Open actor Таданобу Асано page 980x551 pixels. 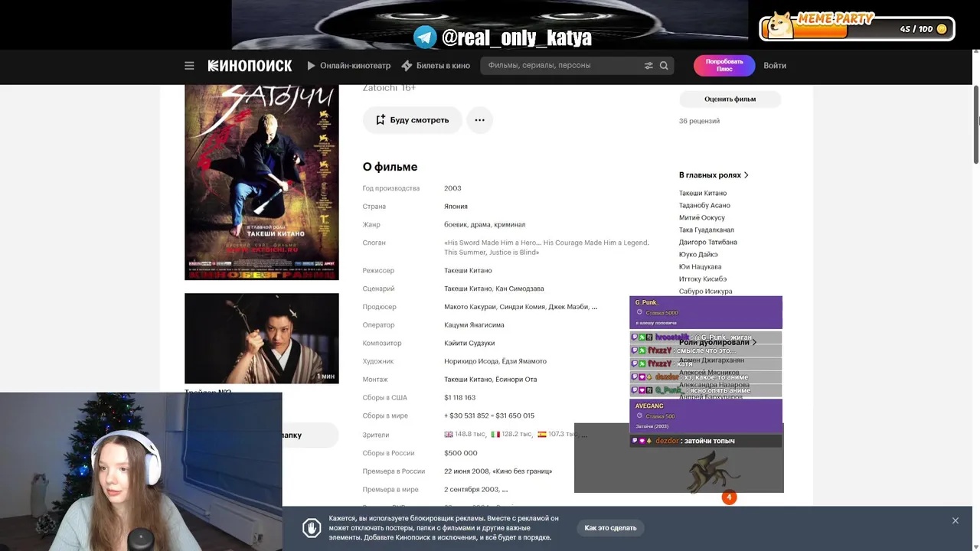click(x=704, y=205)
